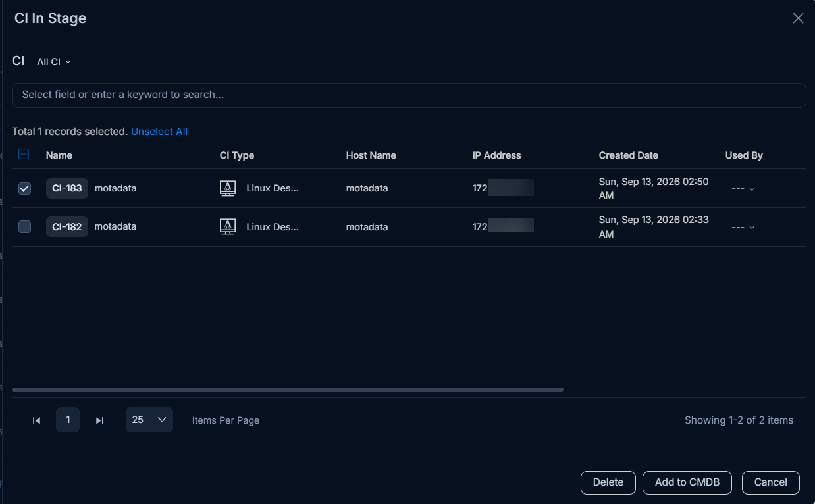815x504 pixels.
Task: Toggle the select-all header checkbox
Action: [24, 155]
